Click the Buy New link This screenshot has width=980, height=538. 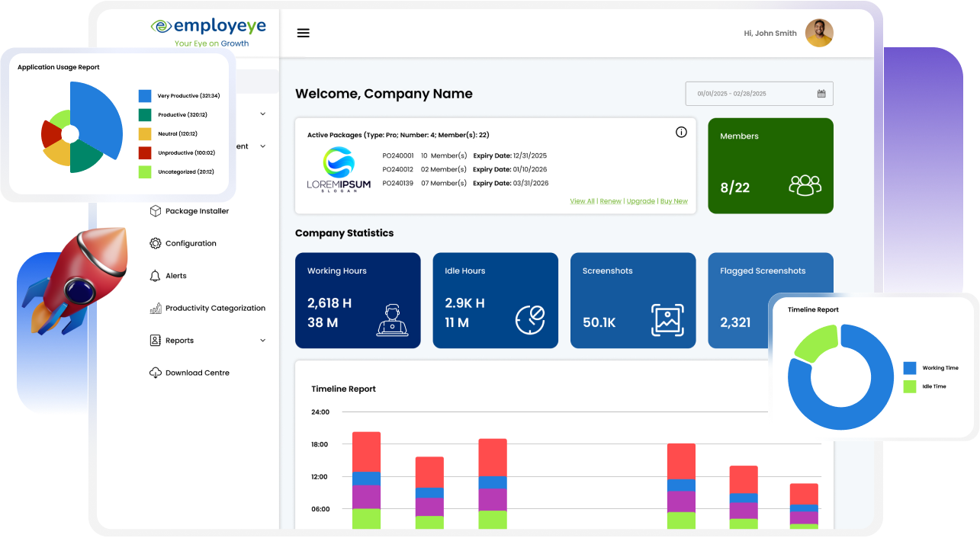(x=673, y=201)
